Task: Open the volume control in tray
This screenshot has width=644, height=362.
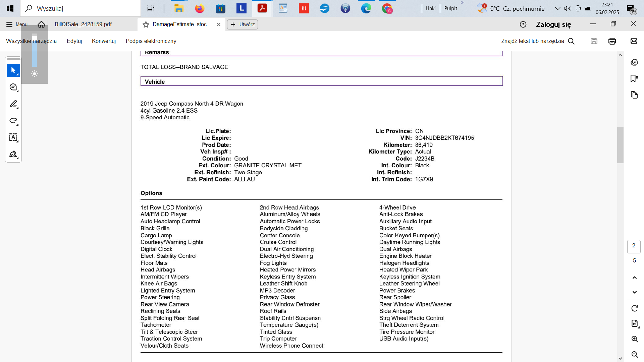Action: pyautogui.click(x=568, y=8)
